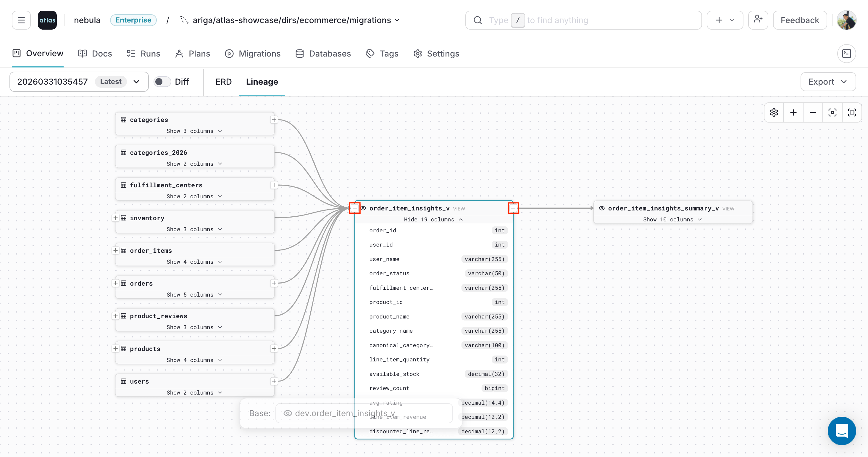
Task: Enable the Diff toggle
Action: click(x=162, y=82)
